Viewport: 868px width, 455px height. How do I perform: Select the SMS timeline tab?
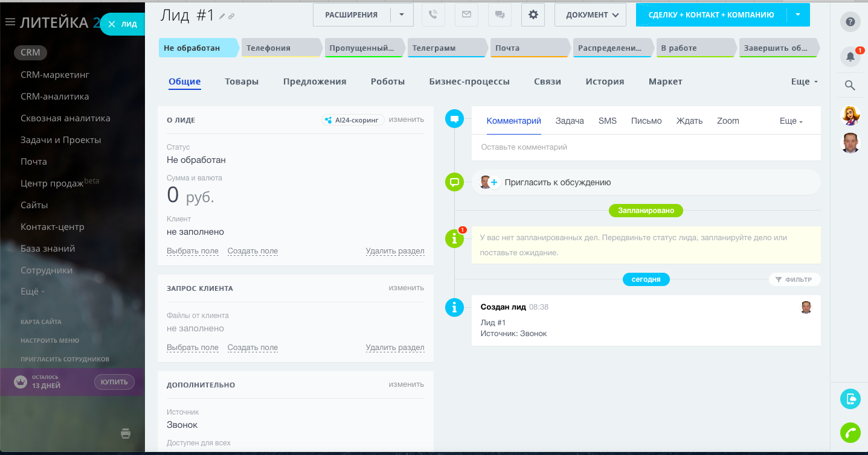tap(608, 121)
